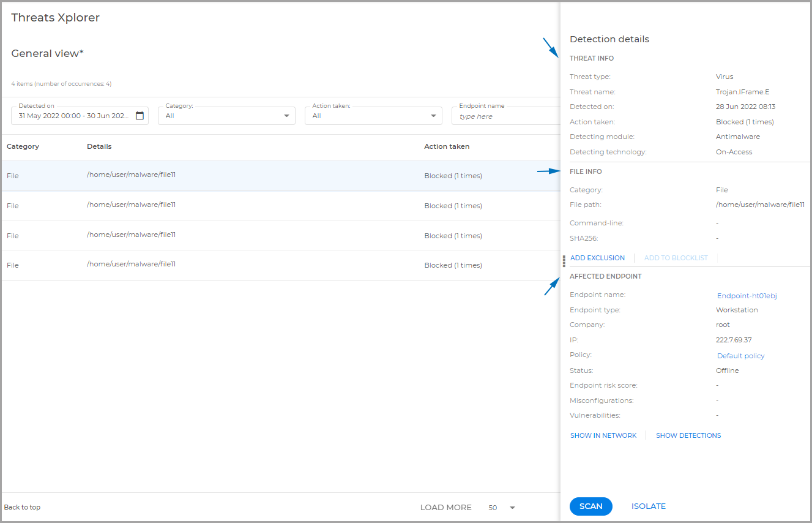
Task: Click Back to top link
Action: click(22, 507)
